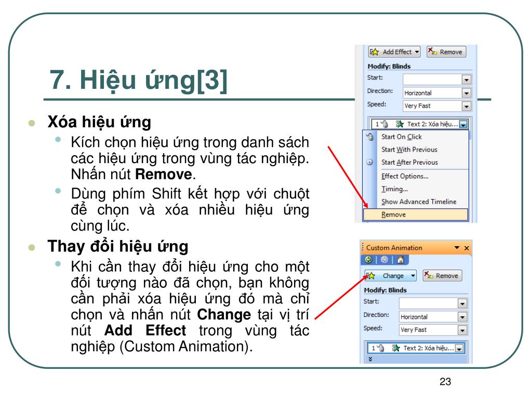Select Show Advanced Timeline menu entry
Viewport: 532px width, 399px height.
[x=419, y=202]
